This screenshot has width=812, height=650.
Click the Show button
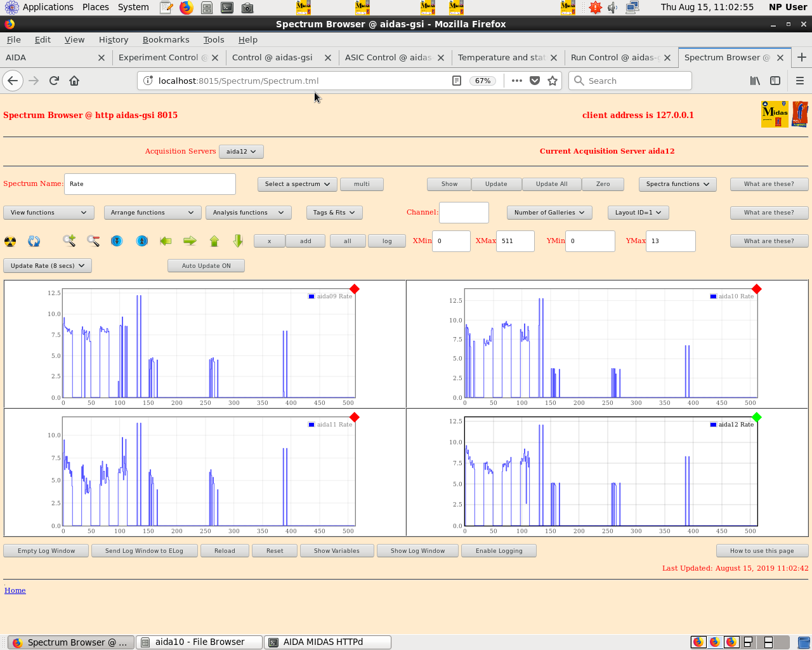[x=449, y=184]
